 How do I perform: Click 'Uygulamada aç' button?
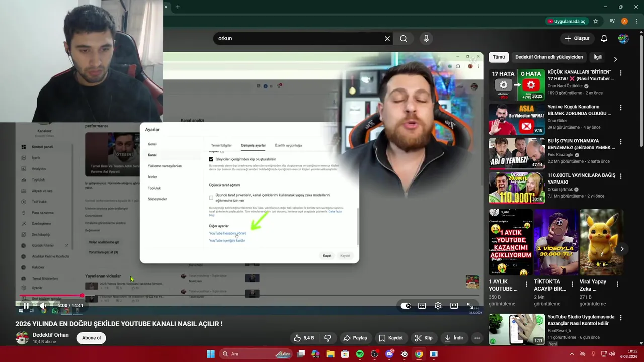tap(567, 21)
